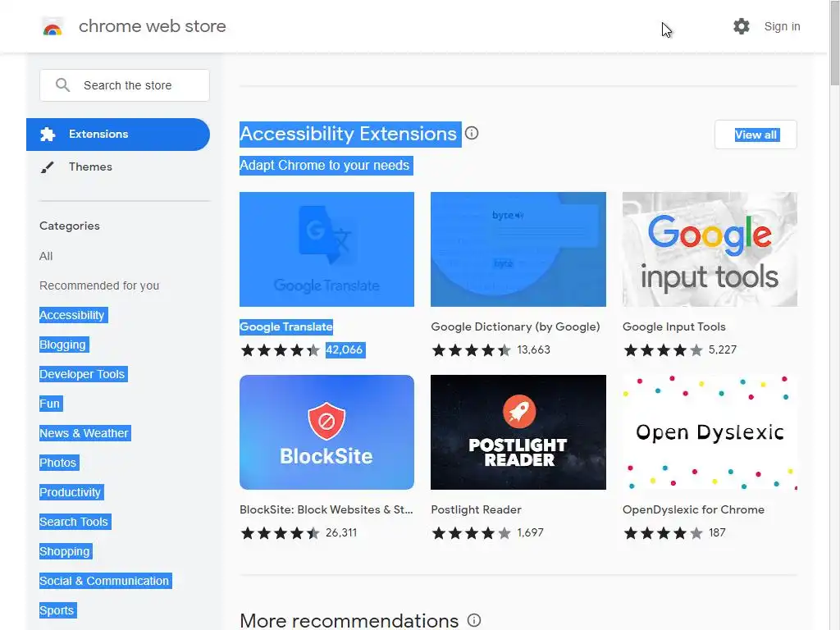Click BlockSite: Block Websites title
840x630 pixels.
click(x=326, y=509)
